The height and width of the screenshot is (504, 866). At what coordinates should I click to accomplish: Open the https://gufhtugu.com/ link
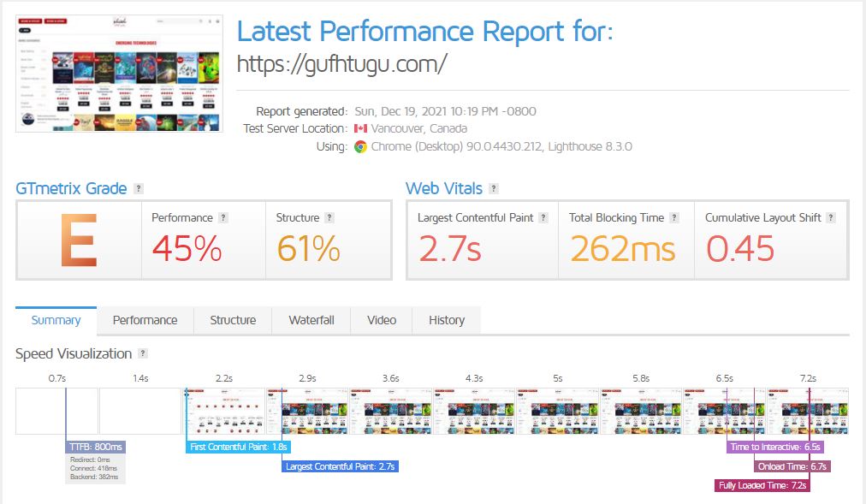(x=341, y=64)
